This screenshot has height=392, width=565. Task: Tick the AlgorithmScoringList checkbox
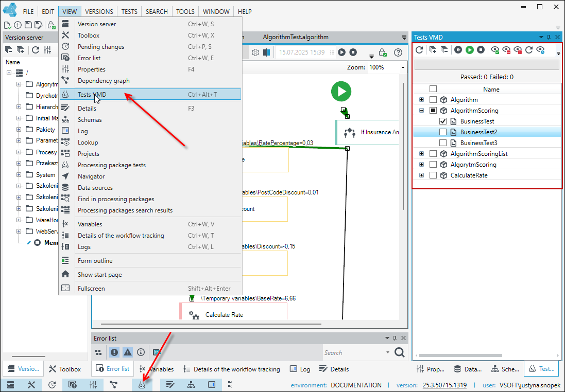tap(433, 154)
